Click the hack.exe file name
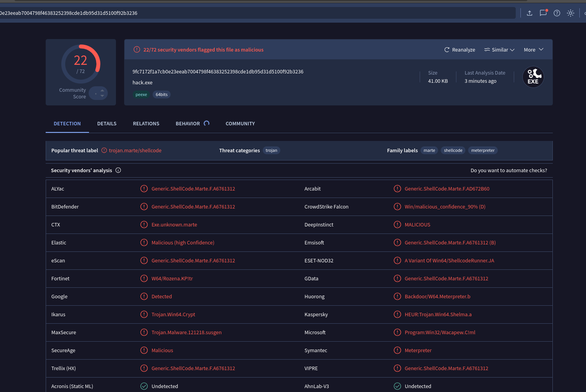The height and width of the screenshot is (392, 586). (142, 82)
